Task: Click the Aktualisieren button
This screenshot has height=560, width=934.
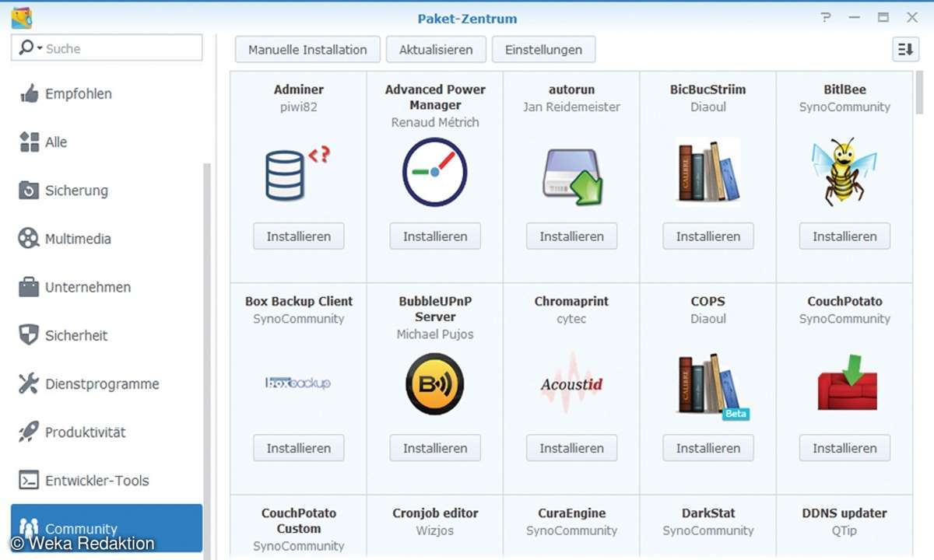Action: [x=436, y=49]
